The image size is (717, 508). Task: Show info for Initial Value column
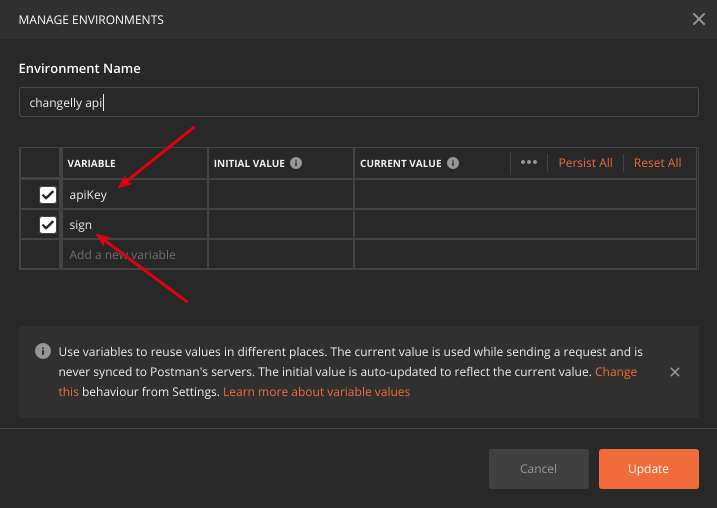(296, 163)
